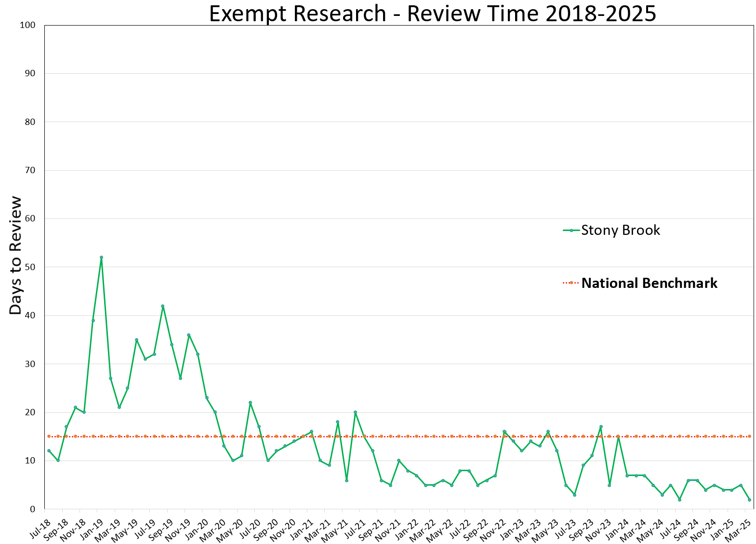756x544 pixels.
Task: Click the 'Jan-22' x-axis label
Action: (407, 529)
